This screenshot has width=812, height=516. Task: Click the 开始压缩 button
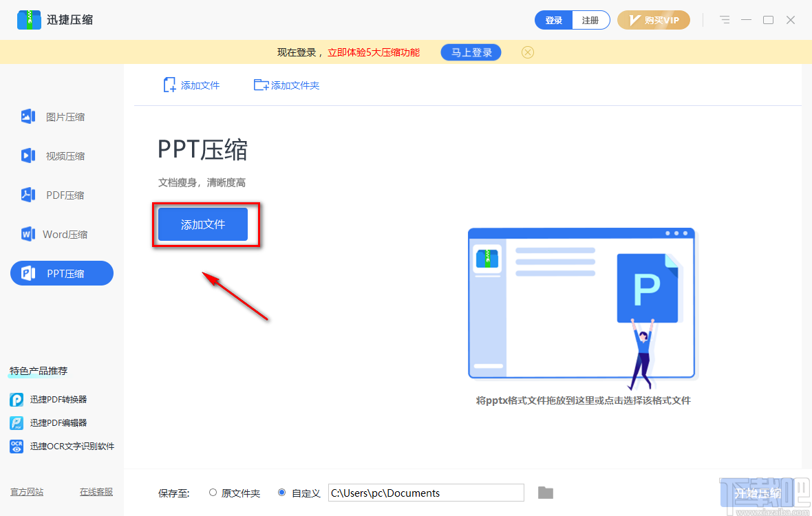[x=758, y=493]
